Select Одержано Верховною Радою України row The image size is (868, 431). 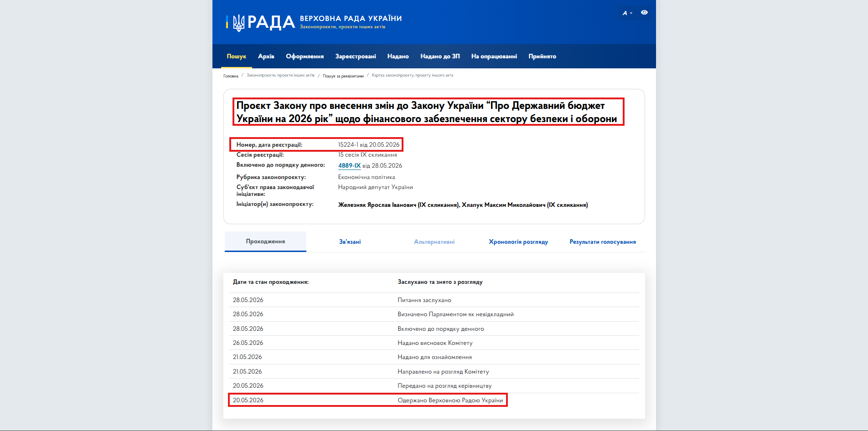pyautogui.click(x=434, y=400)
